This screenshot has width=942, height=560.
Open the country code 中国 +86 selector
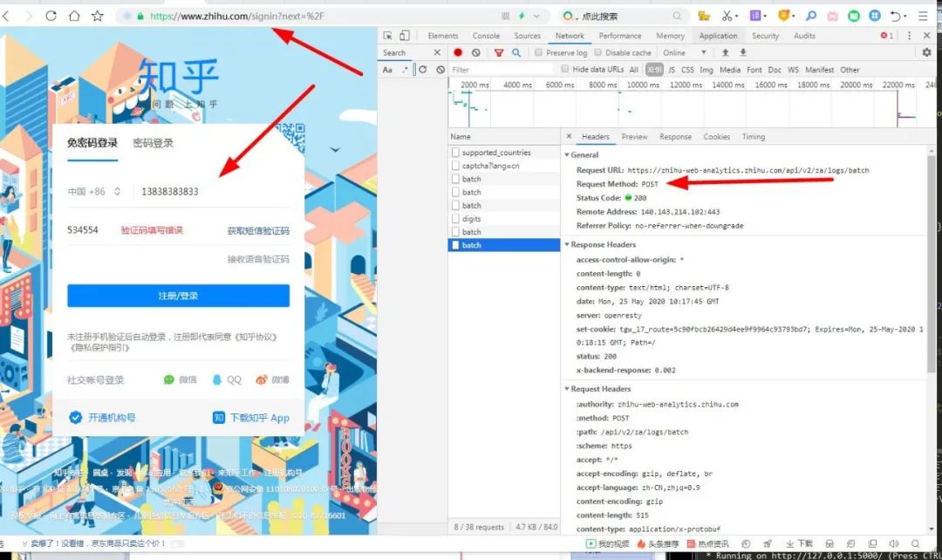93,192
